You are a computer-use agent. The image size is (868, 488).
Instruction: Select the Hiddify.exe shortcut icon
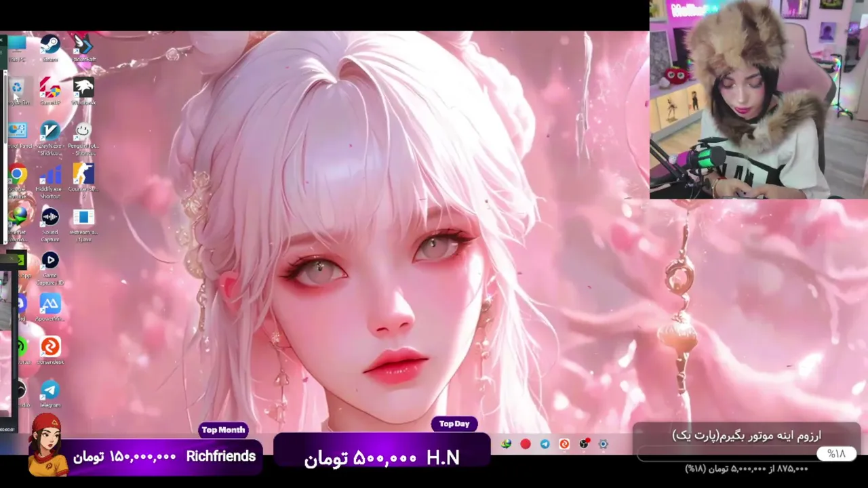pos(50,182)
